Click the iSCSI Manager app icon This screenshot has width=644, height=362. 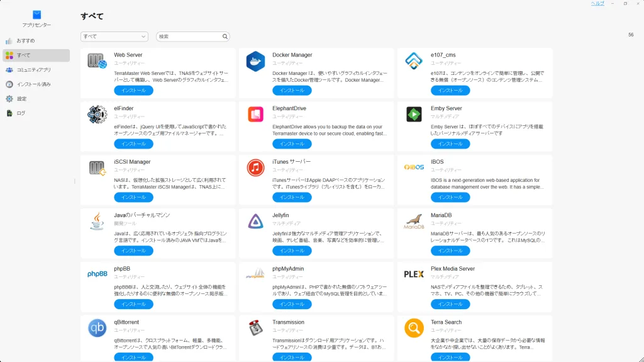point(97,168)
